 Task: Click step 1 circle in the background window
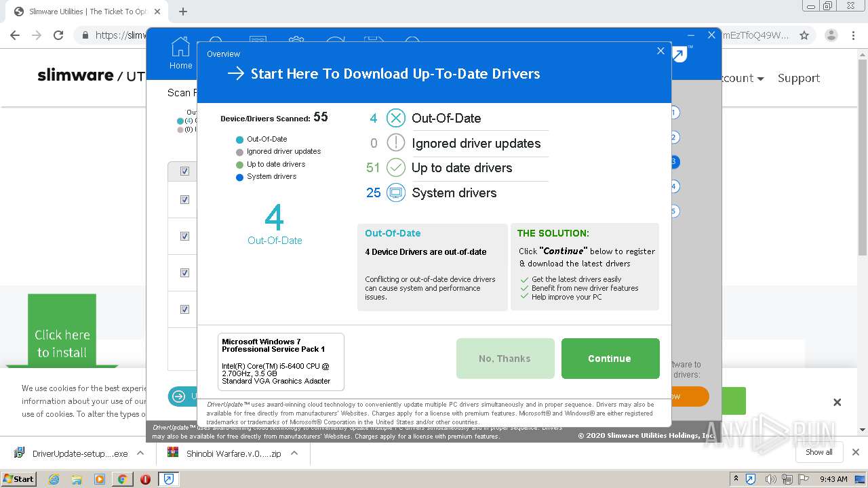coord(674,113)
